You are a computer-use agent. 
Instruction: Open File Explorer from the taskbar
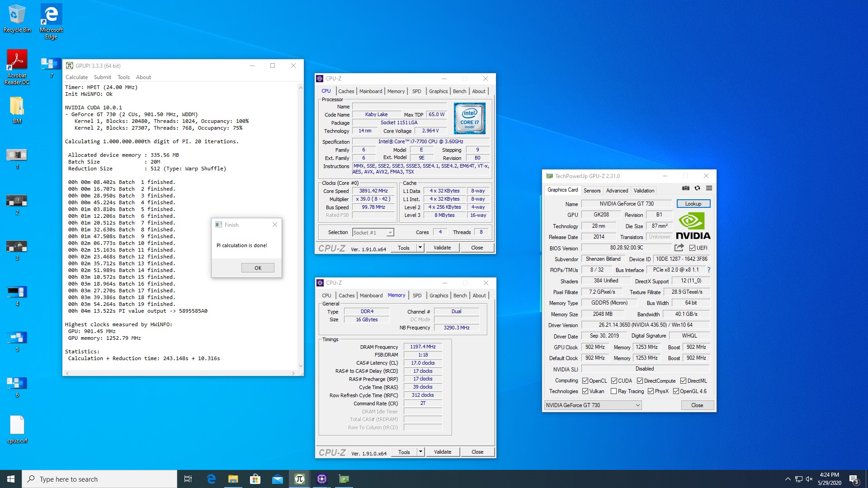coord(233,479)
